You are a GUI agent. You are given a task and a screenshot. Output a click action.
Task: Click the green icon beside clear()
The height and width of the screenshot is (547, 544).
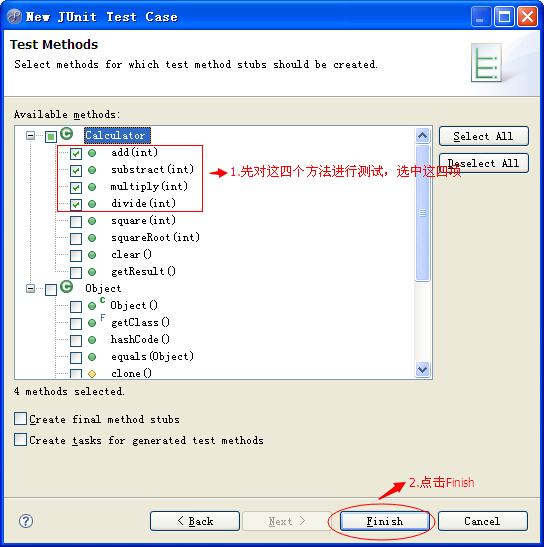click(x=92, y=255)
